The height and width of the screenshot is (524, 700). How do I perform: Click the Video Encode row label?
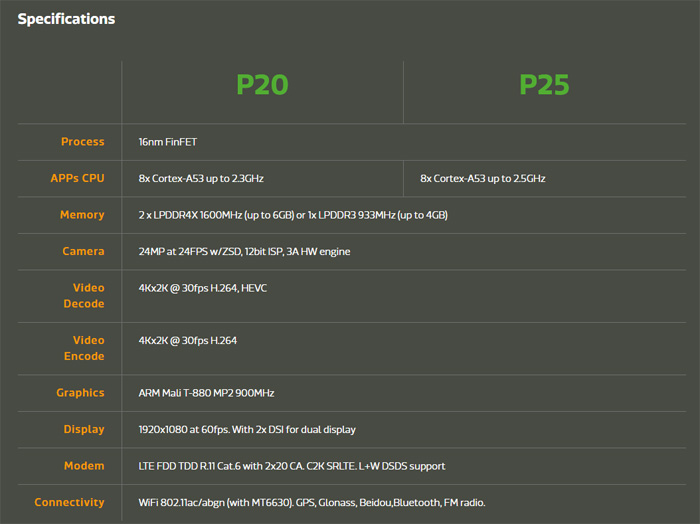coord(84,348)
